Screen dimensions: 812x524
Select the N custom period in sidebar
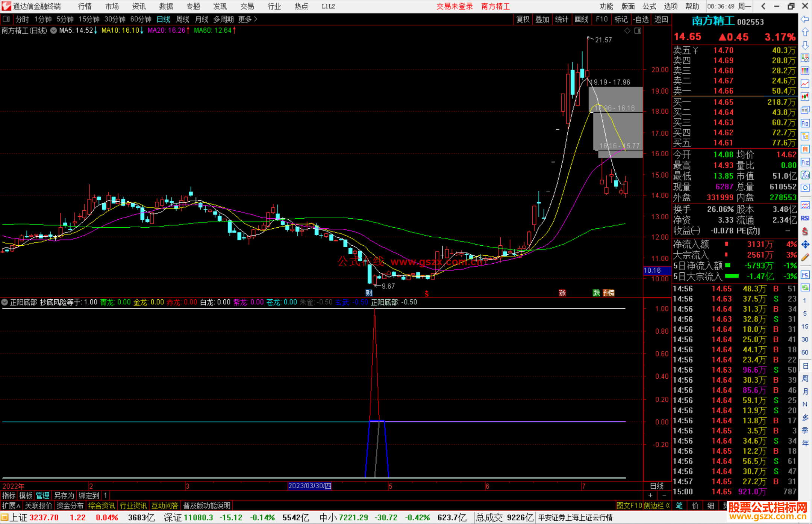805,404
